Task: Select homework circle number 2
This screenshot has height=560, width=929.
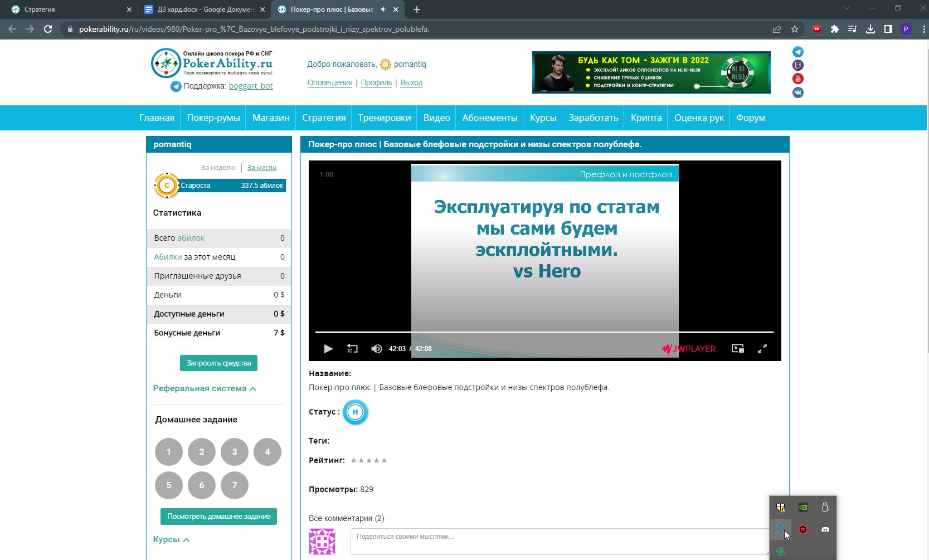Action: point(202,452)
